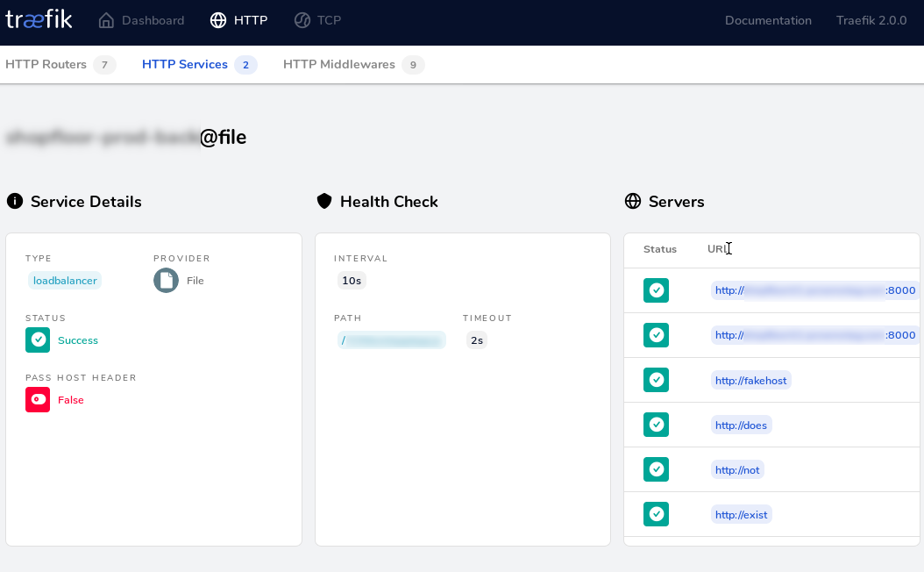Click the File provider icon
This screenshot has height=572, width=924.
(167, 281)
